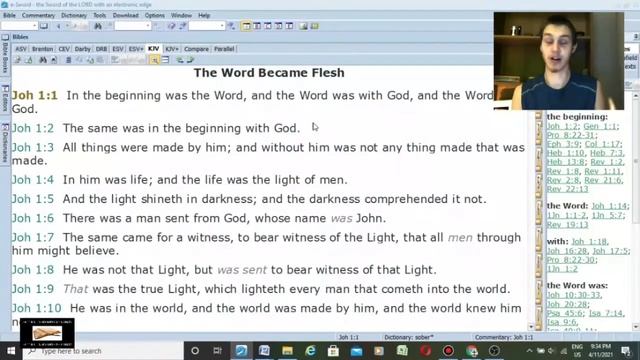Screen dimensions: 640x360
Task: Follow the Rev 22:13 cross-reference
Action: [x=567, y=189]
